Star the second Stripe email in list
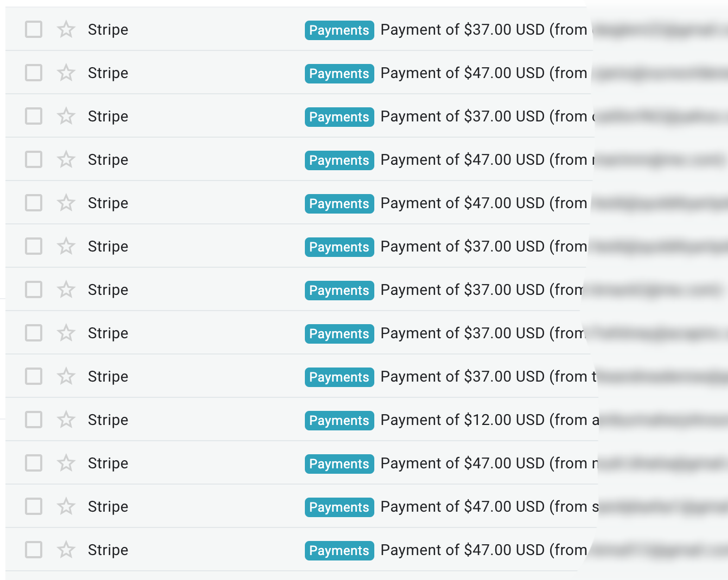Viewport: 728px width, 580px height. pyautogui.click(x=66, y=73)
